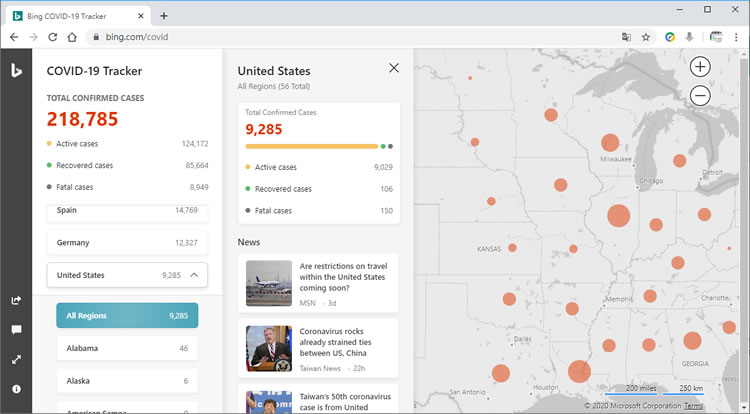This screenshot has height=414, width=750.
Task: Select the Germany country row
Action: [127, 242]
